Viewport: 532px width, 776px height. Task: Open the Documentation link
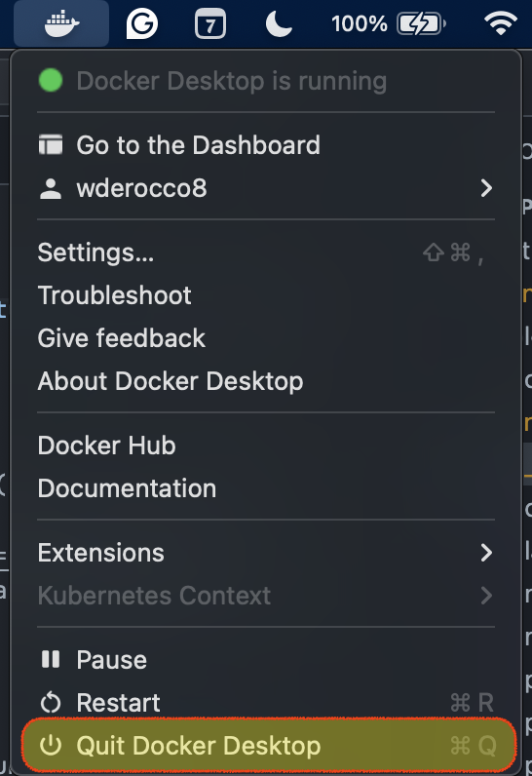266,488
